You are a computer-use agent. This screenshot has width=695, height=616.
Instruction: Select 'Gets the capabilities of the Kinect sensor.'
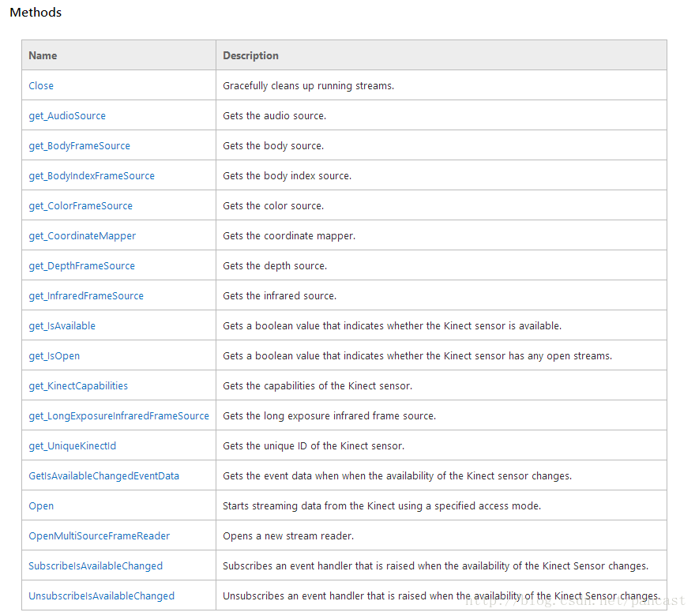coord(317,386)
